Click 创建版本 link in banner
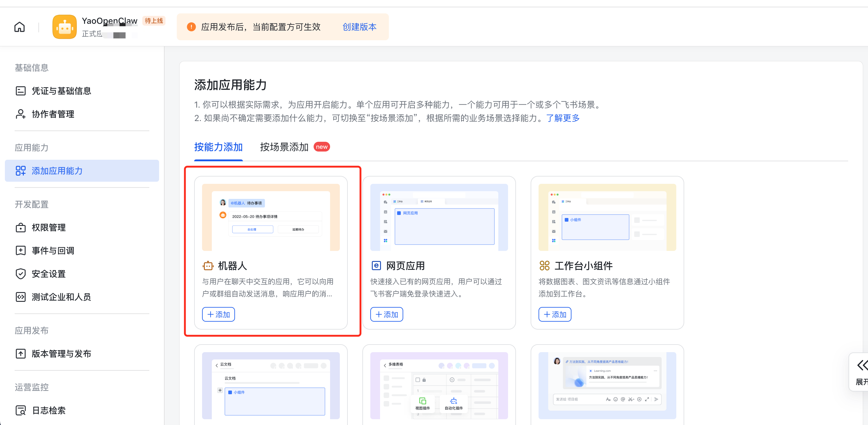 [359, 27]
